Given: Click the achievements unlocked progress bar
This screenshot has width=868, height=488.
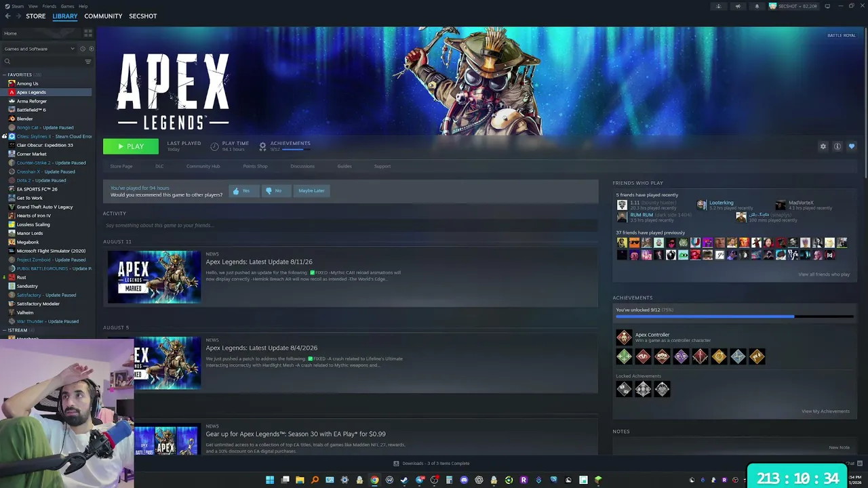Looking at the screenshot, I should [x=734, y=317].
